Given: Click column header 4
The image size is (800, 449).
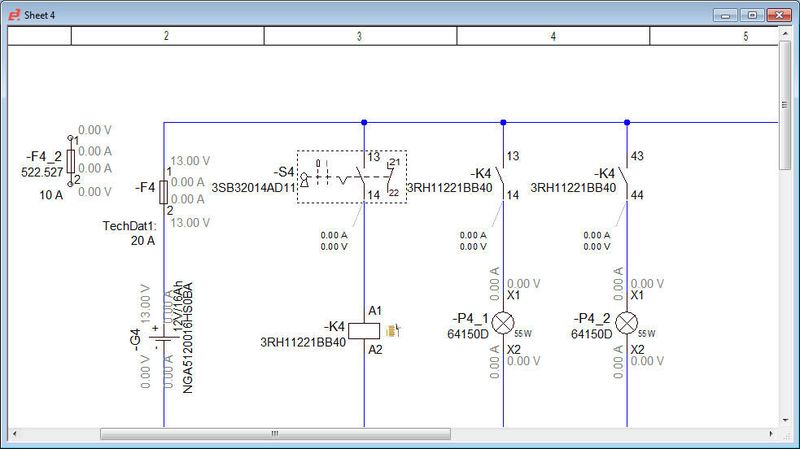Looking at the screenshot, I should click(x=553, y=36).
